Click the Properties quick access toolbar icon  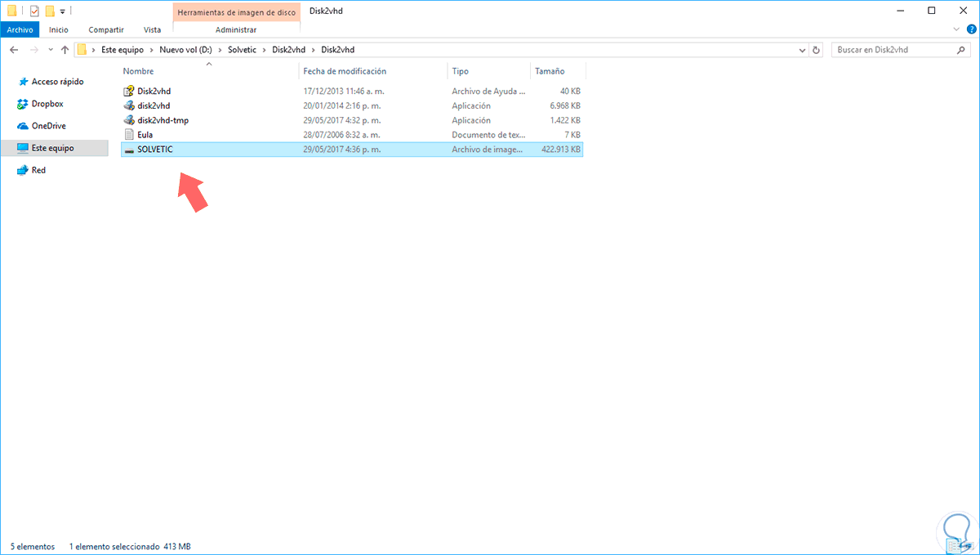(34, 11)
